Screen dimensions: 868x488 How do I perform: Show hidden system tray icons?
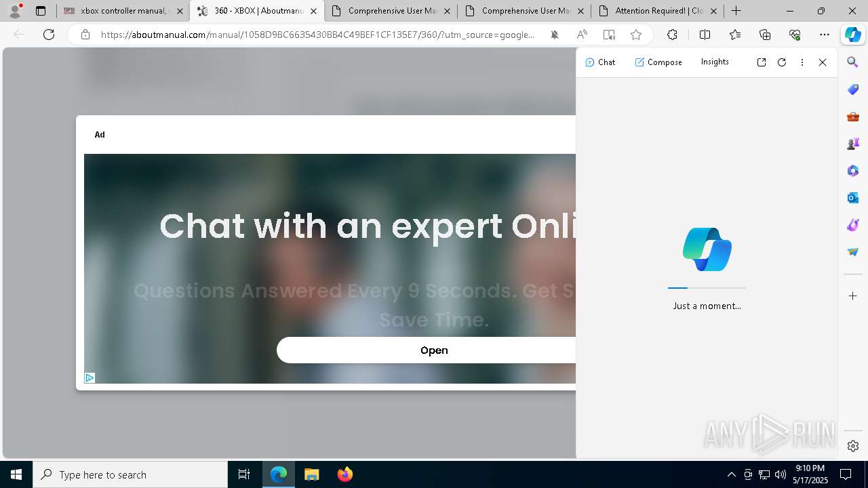click(731, 474)
